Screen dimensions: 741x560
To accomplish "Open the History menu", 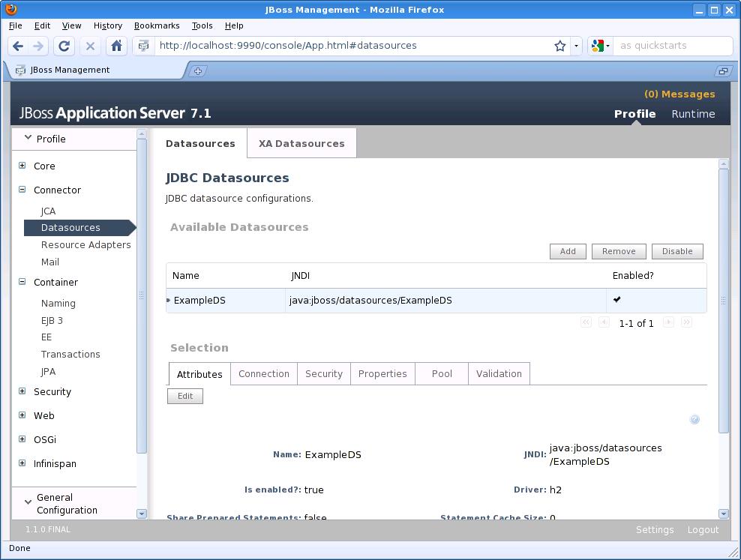I will click(108, 25).
